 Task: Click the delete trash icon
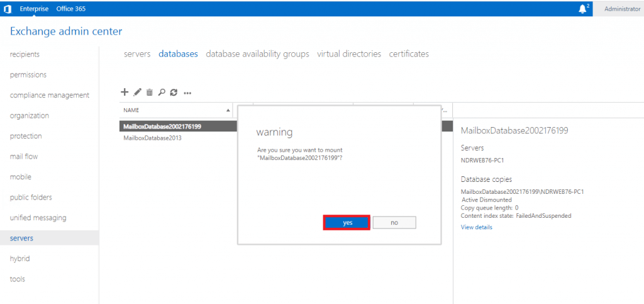click(150, 93)
